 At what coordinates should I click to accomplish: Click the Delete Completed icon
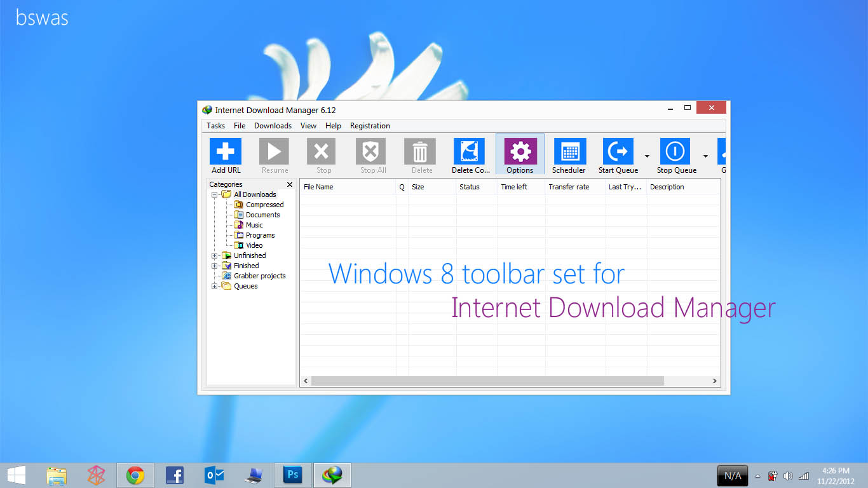click(x=470, y=152)
